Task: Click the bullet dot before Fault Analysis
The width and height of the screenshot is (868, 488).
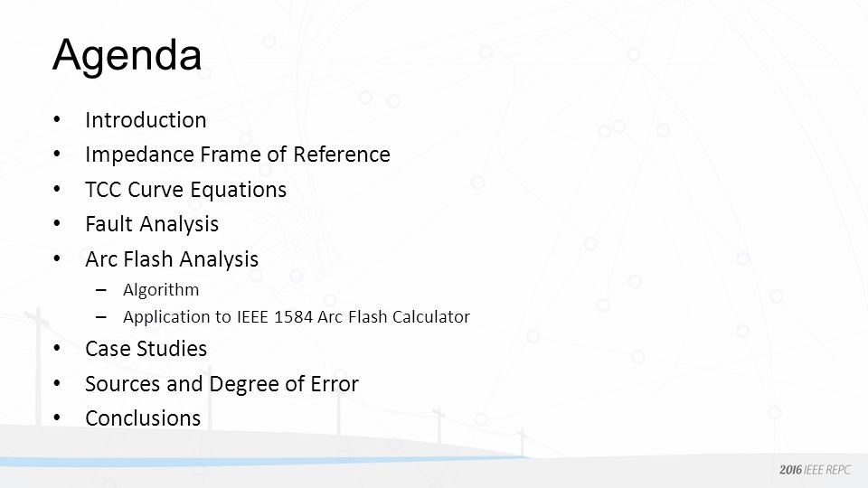Action: [57, 223]
